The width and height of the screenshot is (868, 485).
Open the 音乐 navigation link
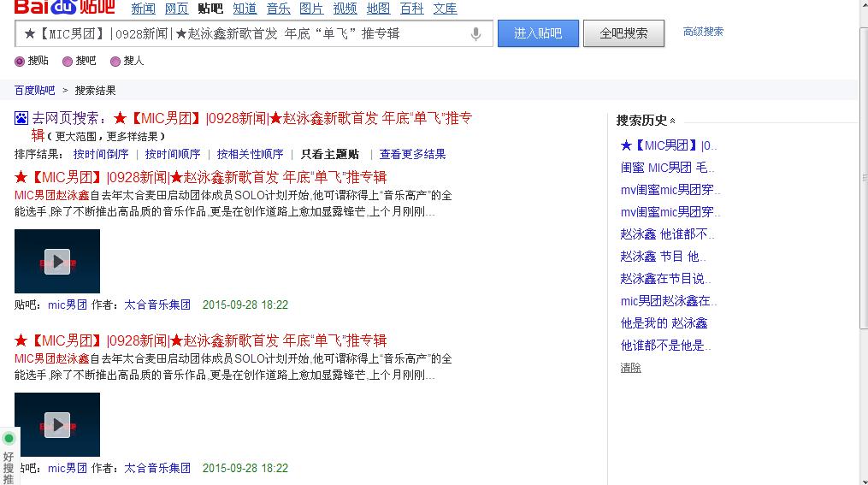(x=278, y=9)
